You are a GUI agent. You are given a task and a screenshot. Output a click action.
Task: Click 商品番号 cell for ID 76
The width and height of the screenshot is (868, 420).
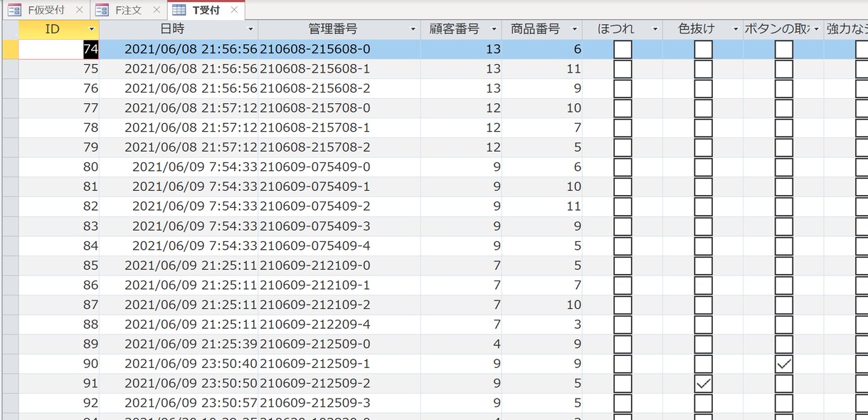pyautogui.click(x=541, y=88)
